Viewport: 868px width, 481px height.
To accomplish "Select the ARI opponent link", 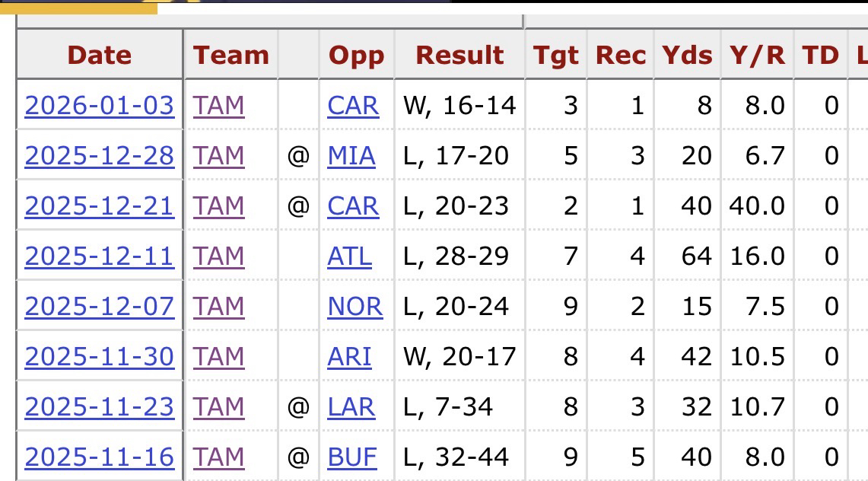I will point(350,356).
